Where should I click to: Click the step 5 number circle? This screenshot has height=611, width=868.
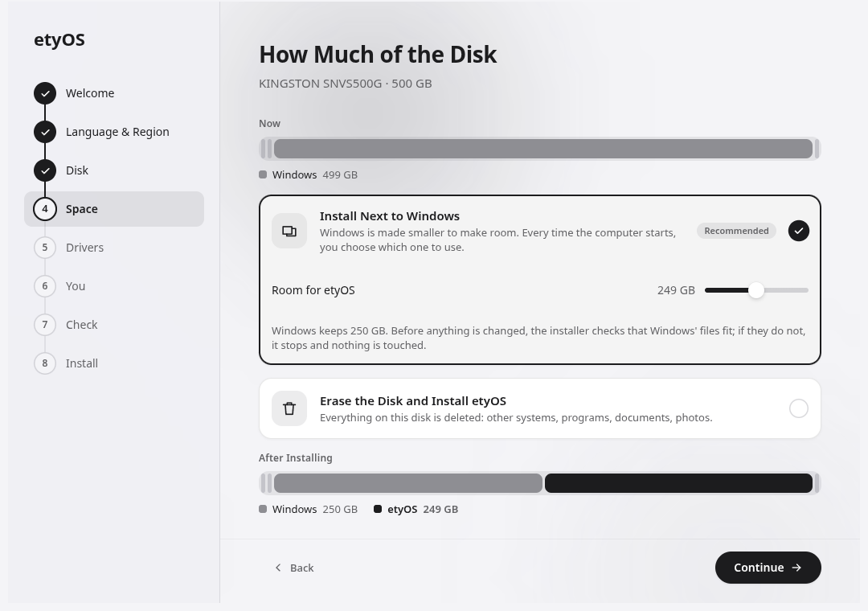[45, 248]
